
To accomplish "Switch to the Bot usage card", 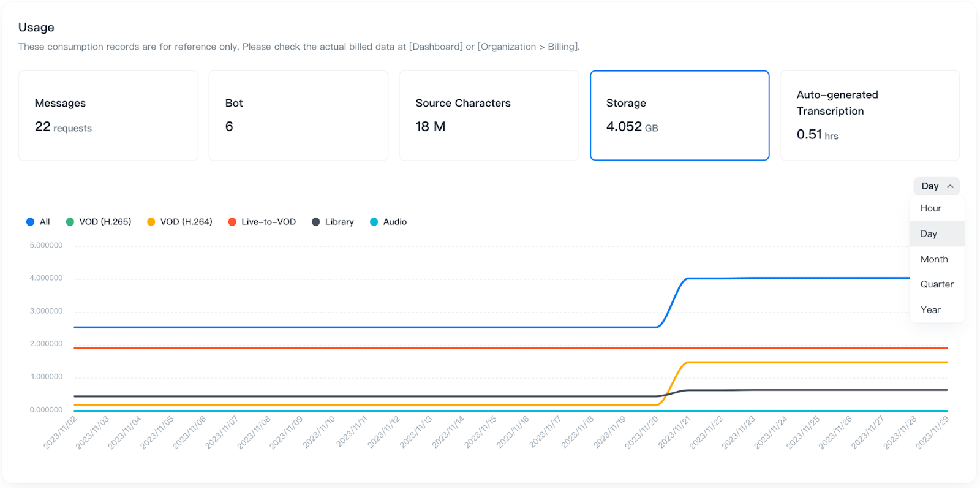I will [x=298, y=116].
